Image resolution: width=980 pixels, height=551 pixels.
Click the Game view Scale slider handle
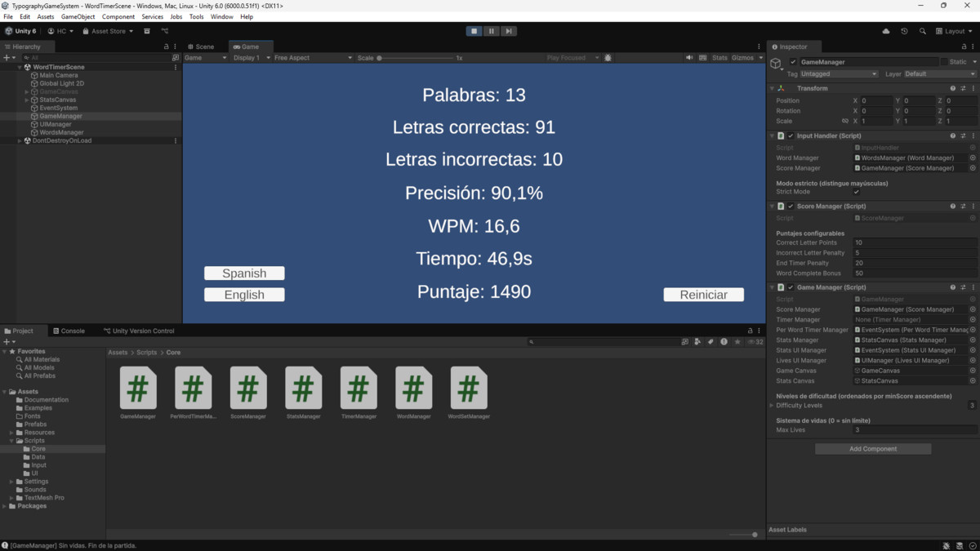[380, 58]
